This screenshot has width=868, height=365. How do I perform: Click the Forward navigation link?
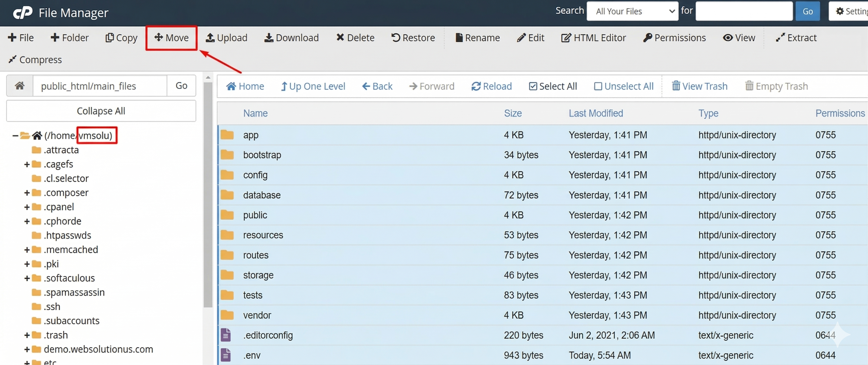[432, 86]
